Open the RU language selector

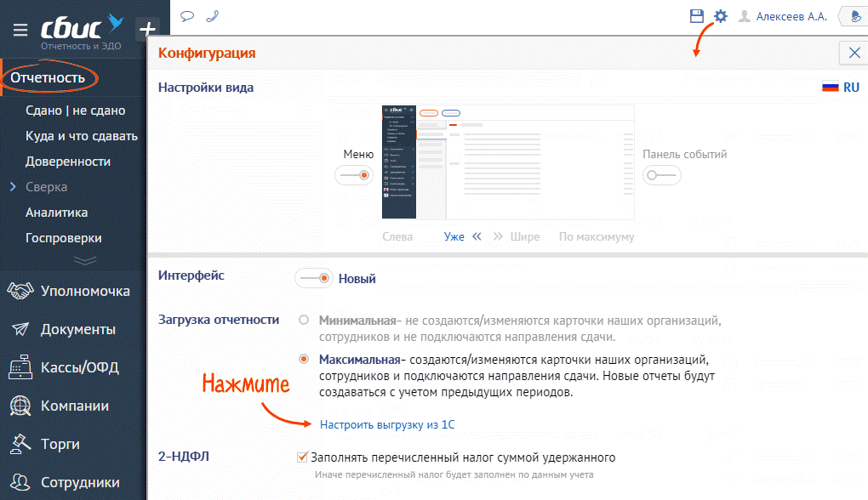point(841,88)
